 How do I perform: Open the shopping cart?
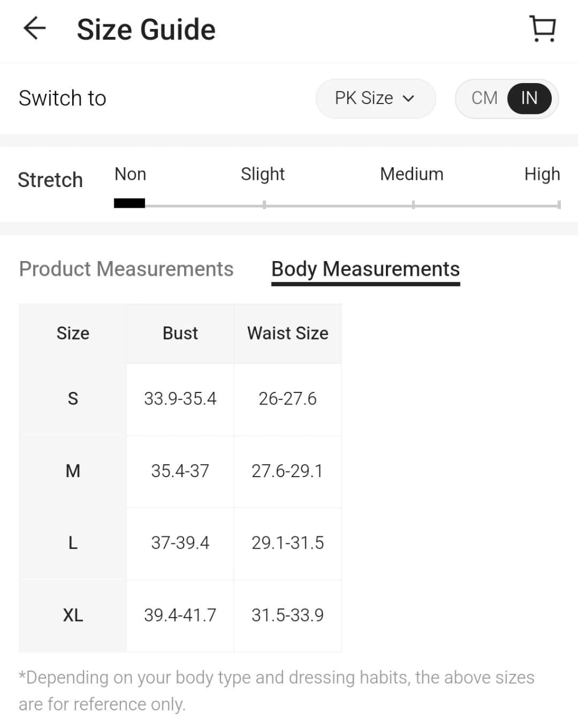click(x=542, y=28)
